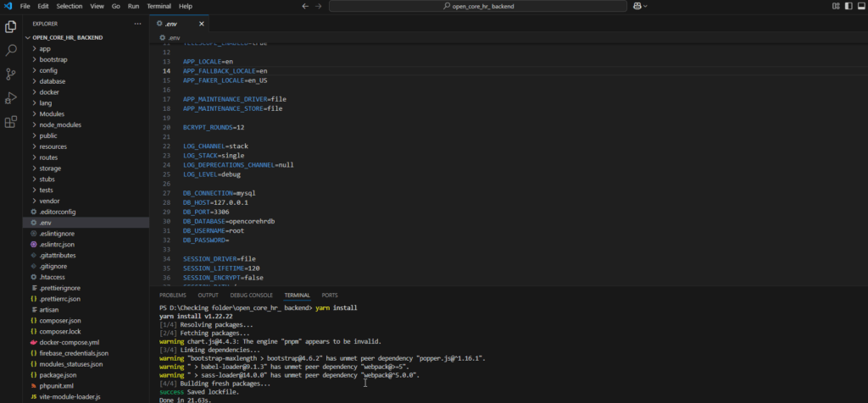Open the Selection menu

click(x=70, y=6)
